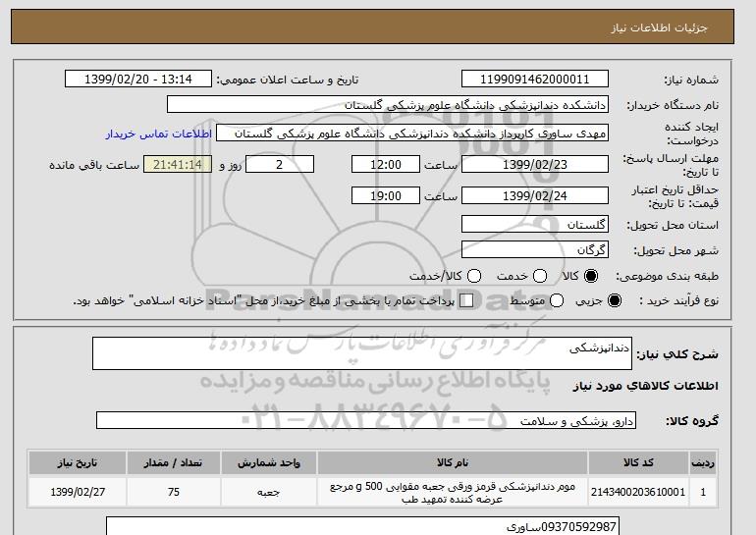Image resolution: width=756 pixels, height=535 pixels.
Task: Click the response deadline date 1399/02/23
Action: point(535,164)
